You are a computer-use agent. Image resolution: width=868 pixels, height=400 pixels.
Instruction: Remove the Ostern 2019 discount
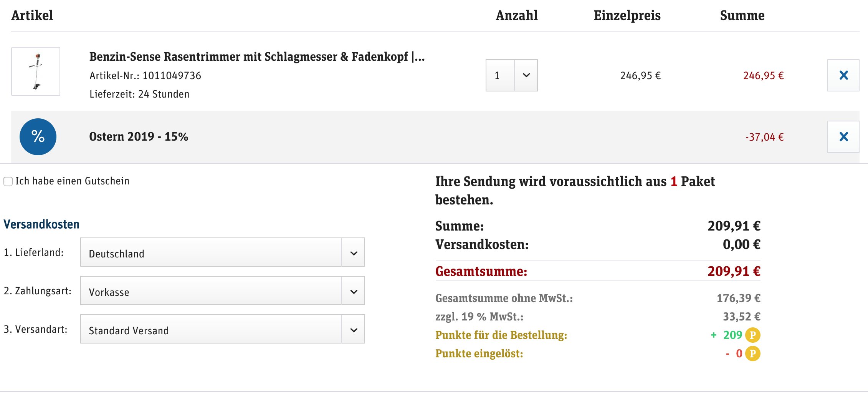[x=843, y=137]
